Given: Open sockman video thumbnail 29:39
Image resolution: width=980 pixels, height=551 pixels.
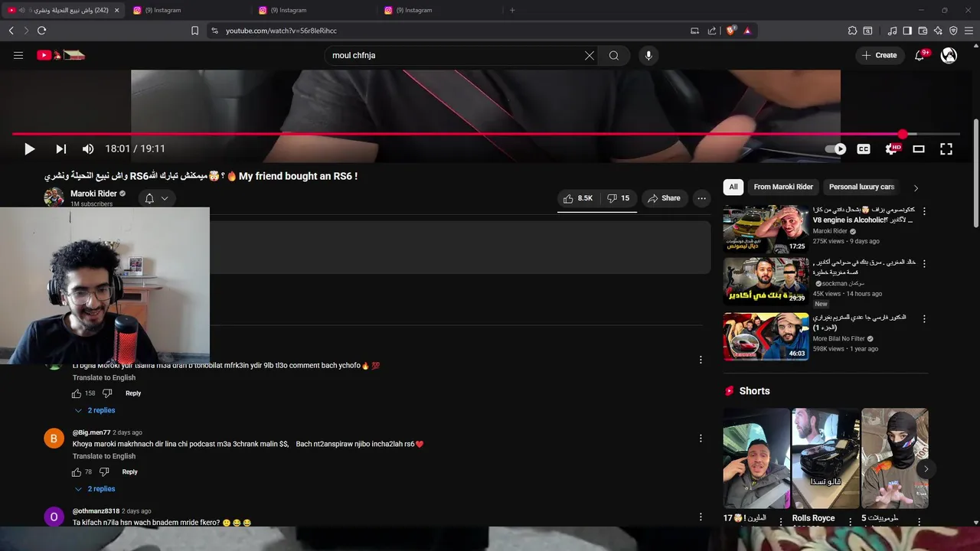Looking at the screenshot, I should (766, 281).
